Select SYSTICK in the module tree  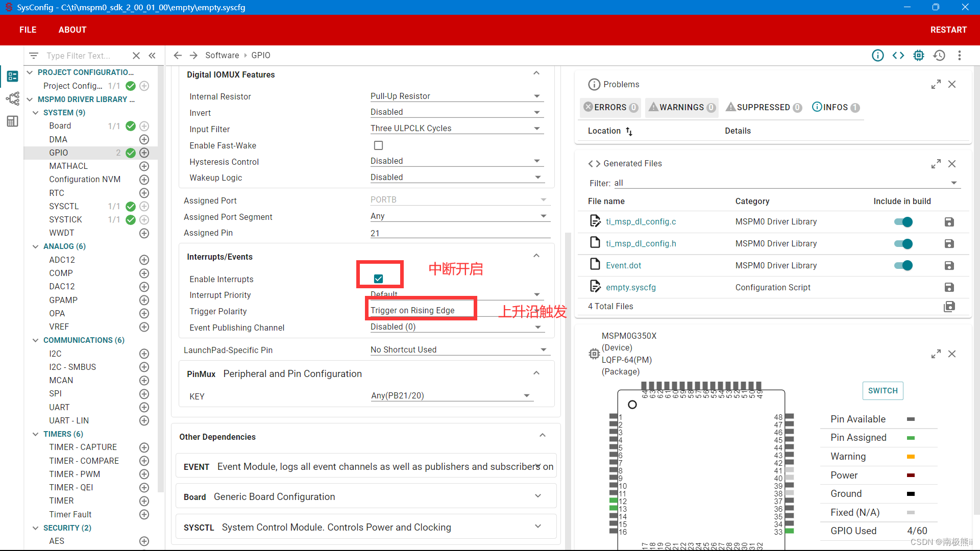click(x=65, y=219)
